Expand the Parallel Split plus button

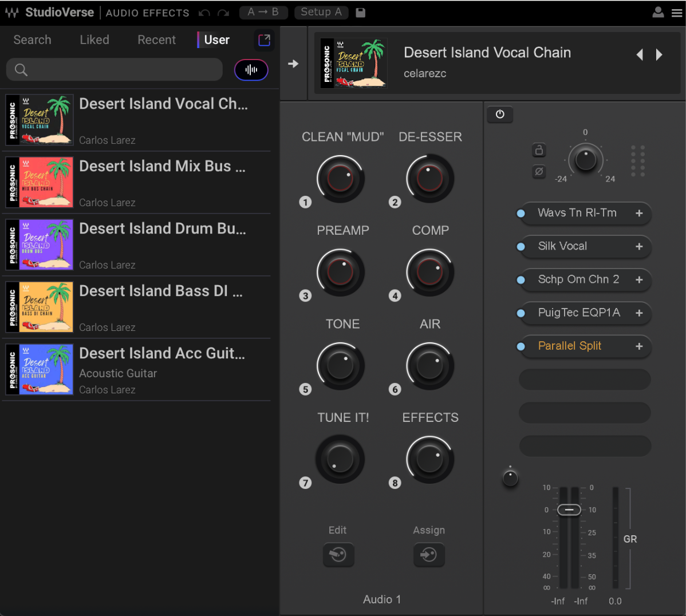click(x=639, y=346)
